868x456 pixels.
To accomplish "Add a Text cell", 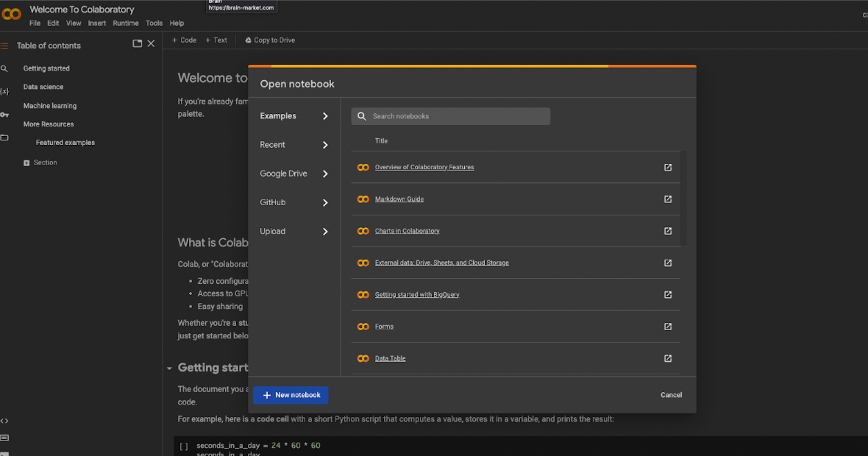I will point(216,40).
